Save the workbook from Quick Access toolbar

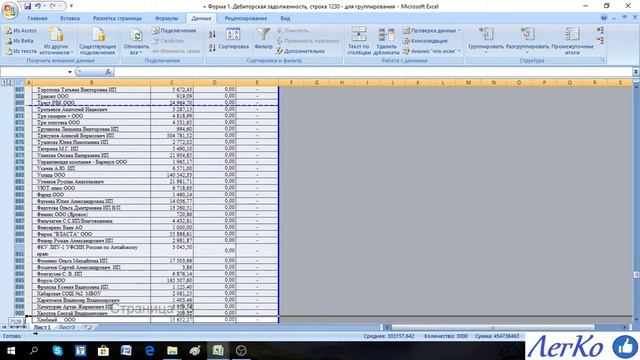point(27,6)
